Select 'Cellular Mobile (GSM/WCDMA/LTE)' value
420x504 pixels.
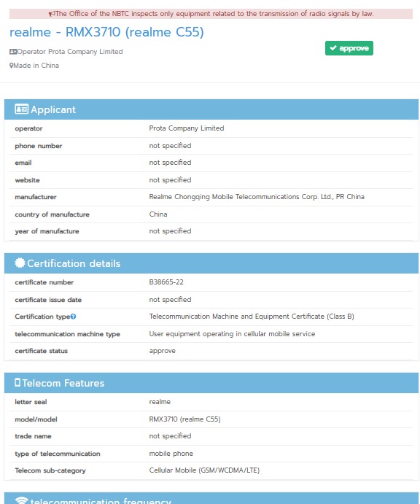(x=204, y=470)
